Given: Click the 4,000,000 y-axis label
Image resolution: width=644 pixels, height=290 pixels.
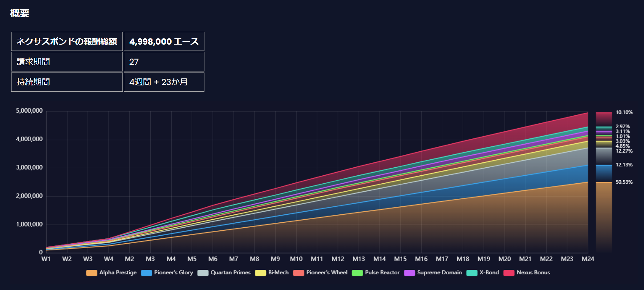Looking at the screenshot, I should (29, 139).
